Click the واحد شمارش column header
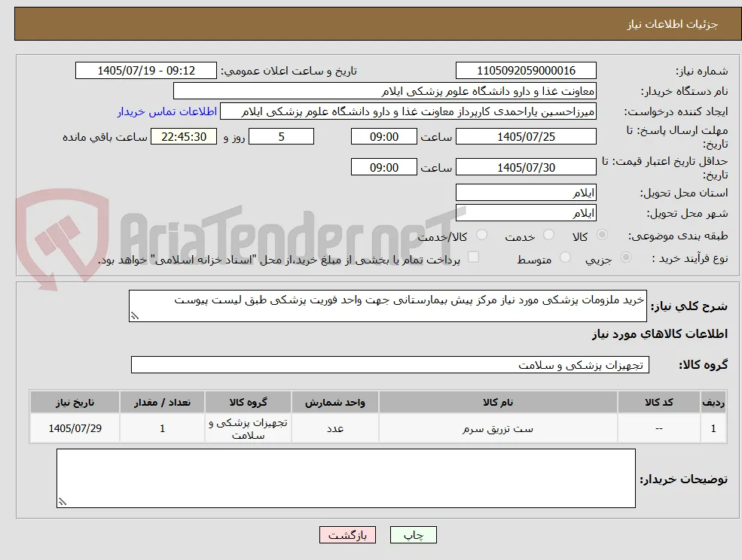The width and height of the screenshot is (742, 560). coord(335,403)
